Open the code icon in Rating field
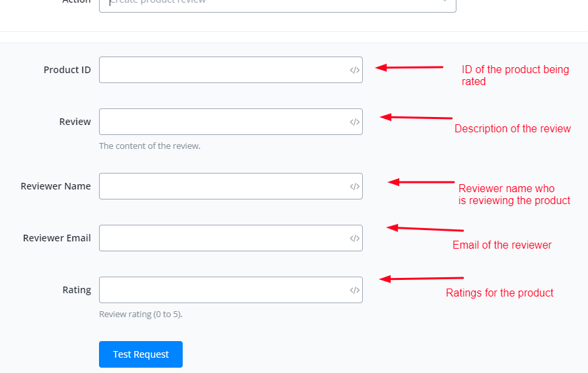Viewport: 588px width, 373px height. (355, 290)
